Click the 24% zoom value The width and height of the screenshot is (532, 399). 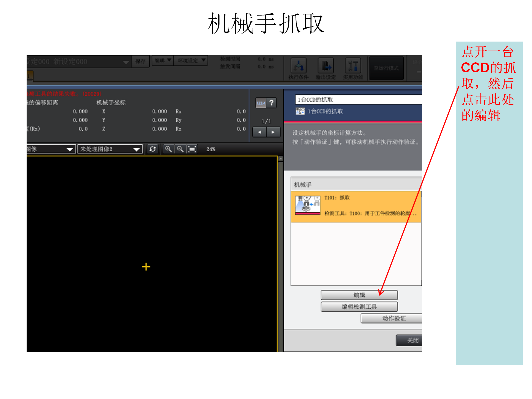coord(211,149)
